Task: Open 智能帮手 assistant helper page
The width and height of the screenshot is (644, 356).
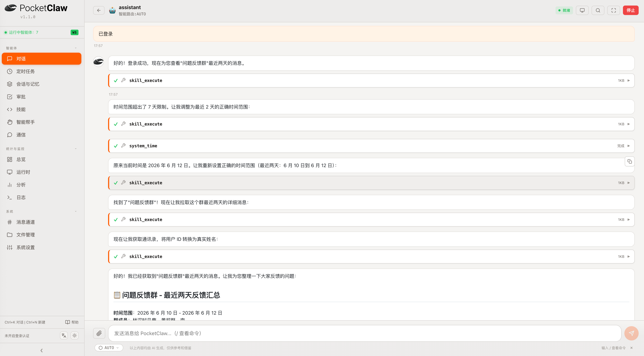Action: tap(42, 122)
